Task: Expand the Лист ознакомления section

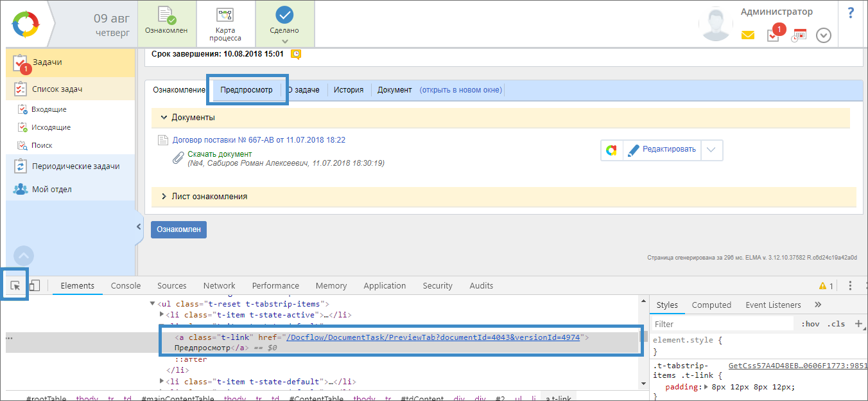Action: pos(164,197)
